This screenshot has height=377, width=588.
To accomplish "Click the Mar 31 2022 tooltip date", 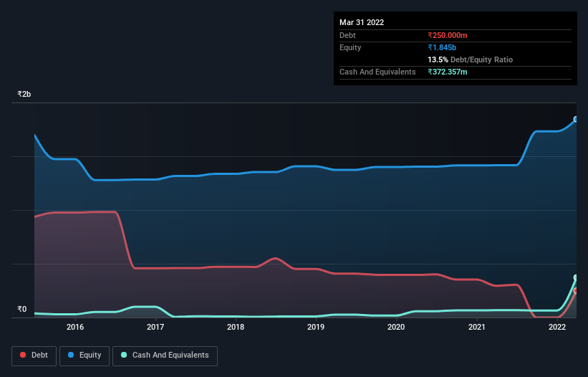I will tap(362, 22).
